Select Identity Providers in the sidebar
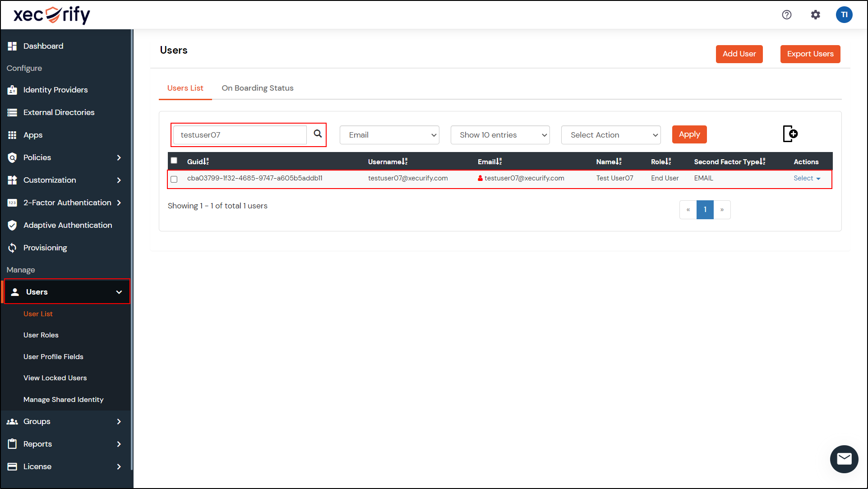868x489 pixels. point(55,90)
